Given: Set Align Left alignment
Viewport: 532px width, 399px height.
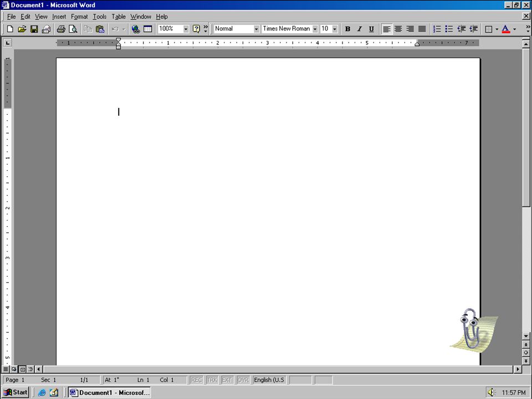Looking at the screenshot, I should pos(386,29).
